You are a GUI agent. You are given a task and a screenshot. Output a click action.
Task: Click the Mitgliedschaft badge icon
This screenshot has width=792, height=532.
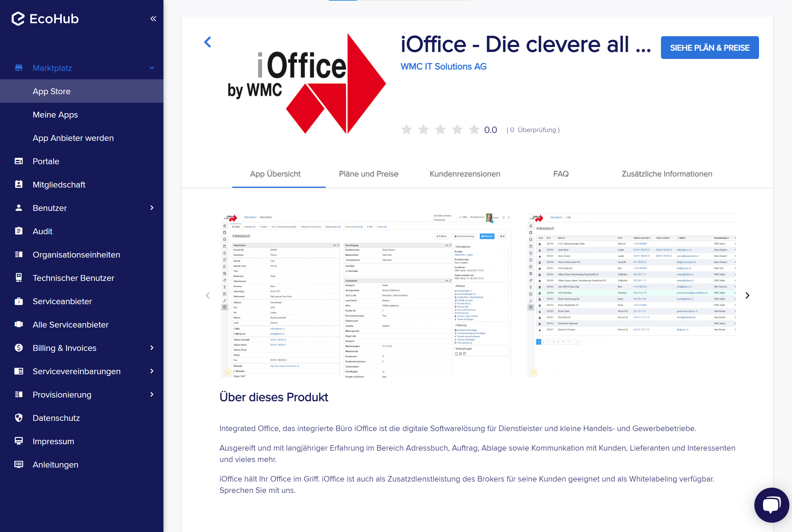pyautogui.click(x=19, y=184)
